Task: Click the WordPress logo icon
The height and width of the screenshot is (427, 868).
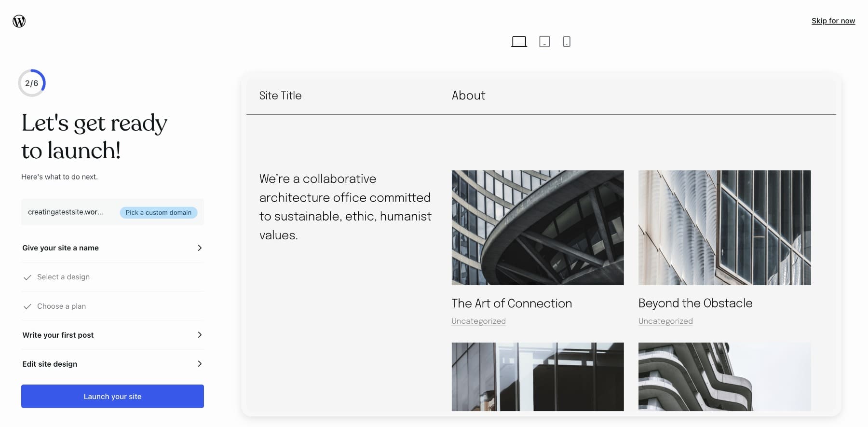Action: (x=19, y=21)
